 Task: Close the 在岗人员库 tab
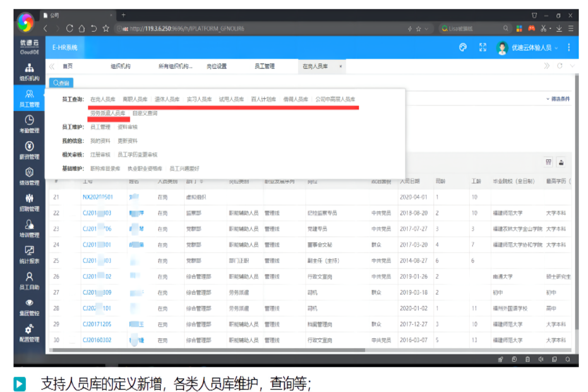coord(340,66)
